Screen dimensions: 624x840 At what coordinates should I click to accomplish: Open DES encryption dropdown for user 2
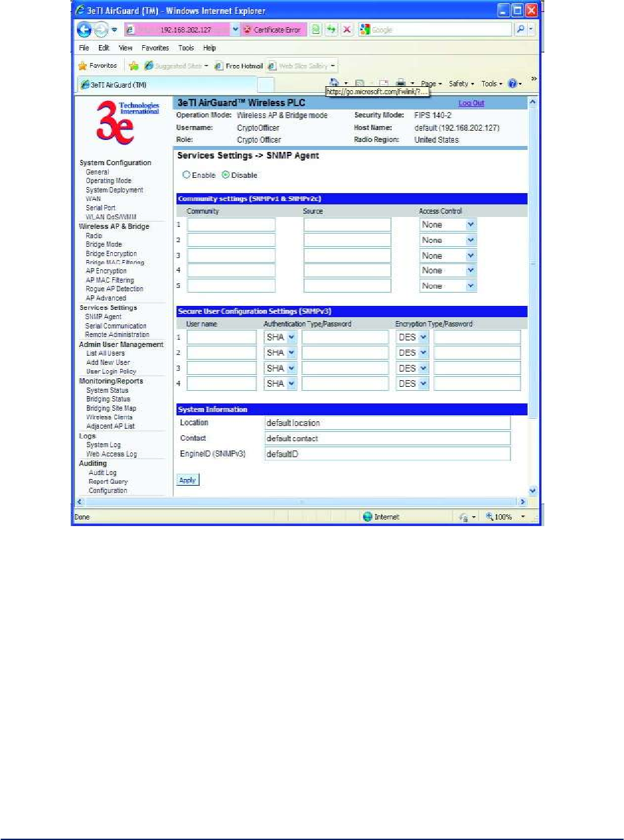point(412,353)
